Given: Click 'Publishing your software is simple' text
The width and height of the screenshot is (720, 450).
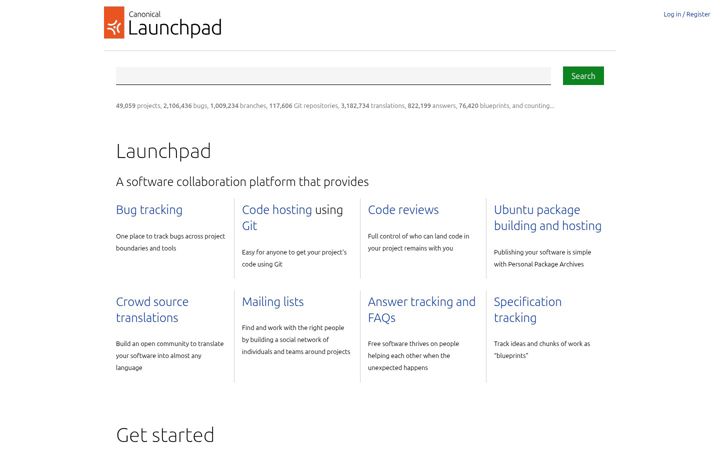Looking at the screenshot, I should point(542,258).
